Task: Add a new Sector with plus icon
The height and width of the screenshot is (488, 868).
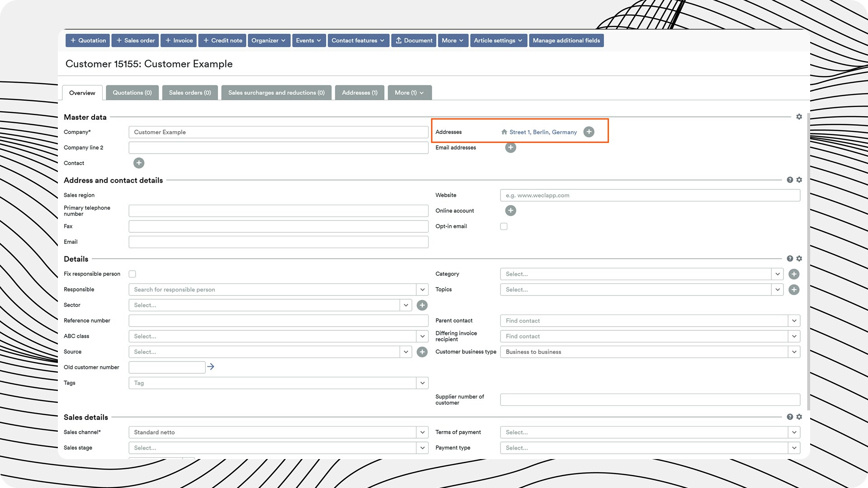Action: click(x=422, y=305)
